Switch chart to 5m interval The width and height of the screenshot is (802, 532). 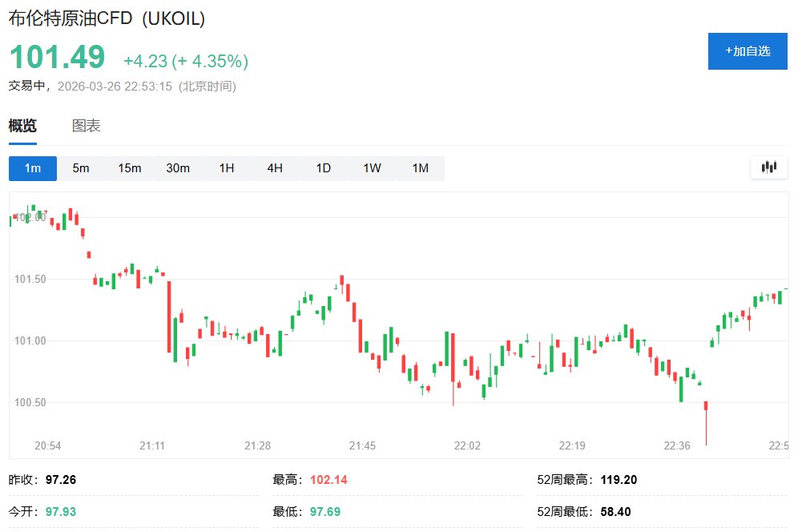(81, 168)
